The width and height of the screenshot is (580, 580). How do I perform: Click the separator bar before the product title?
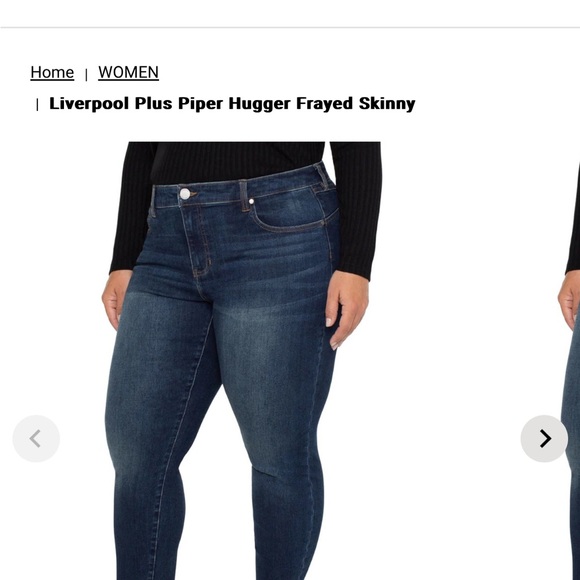pyautogui.click(x=37, y=105)
